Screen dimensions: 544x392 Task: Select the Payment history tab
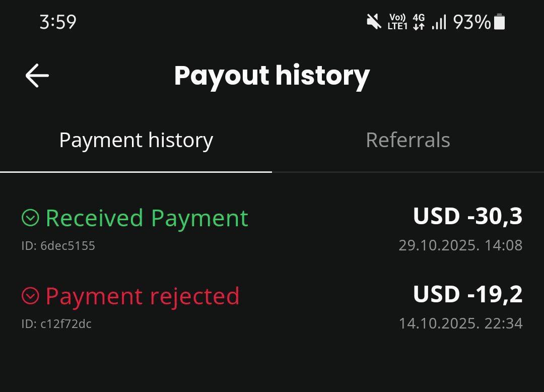coord(136,140)
